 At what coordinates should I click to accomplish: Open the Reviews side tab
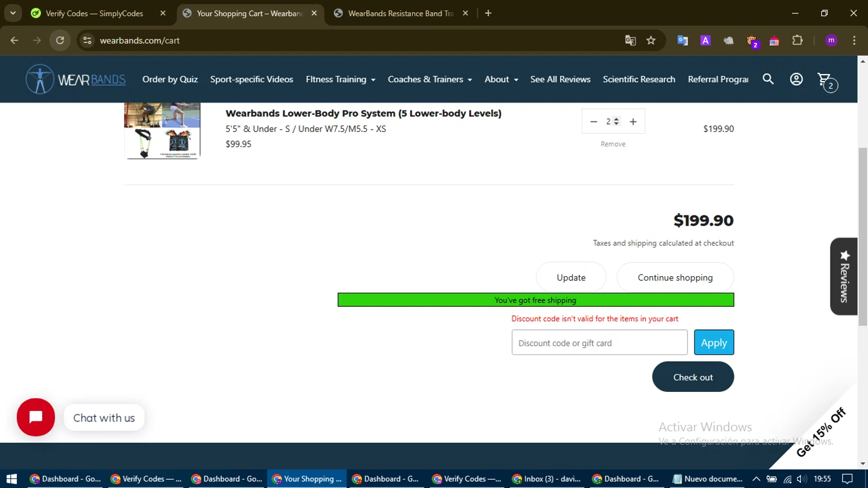click(844, 277)
